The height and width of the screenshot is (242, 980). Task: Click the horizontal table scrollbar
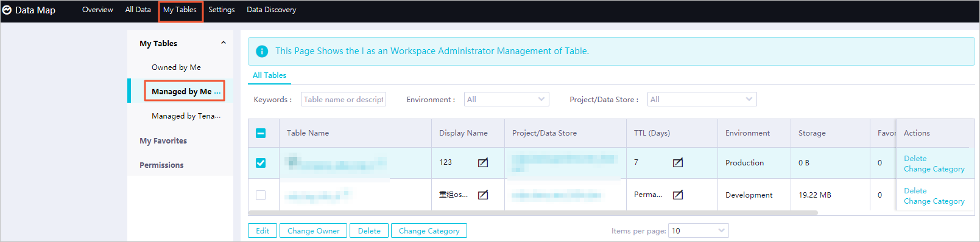tap(534, 213)
